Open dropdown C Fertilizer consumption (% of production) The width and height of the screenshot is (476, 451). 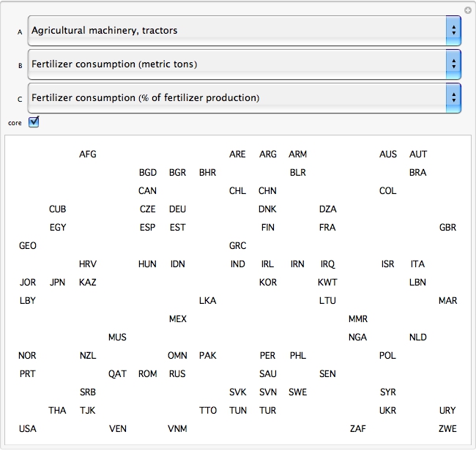pos(245,98)
